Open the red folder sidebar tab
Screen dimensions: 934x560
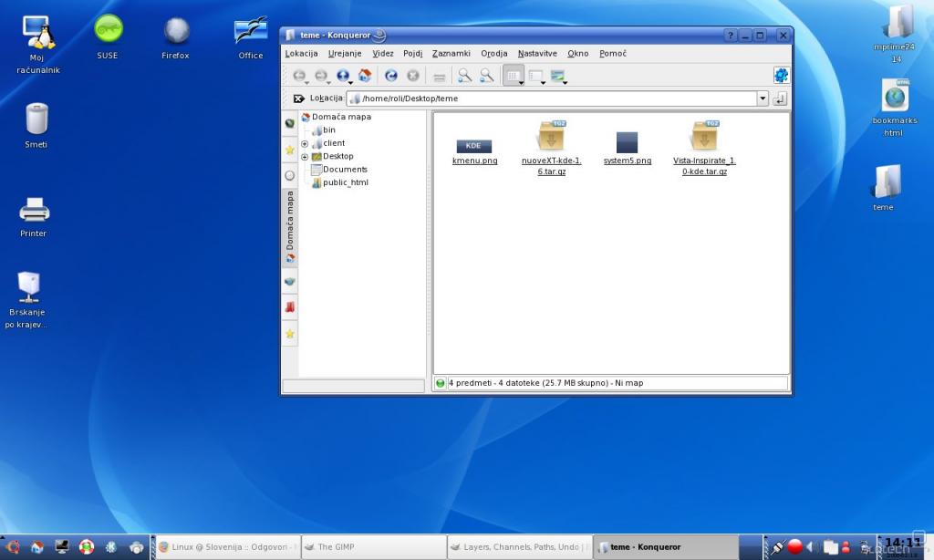pos(290,307)
